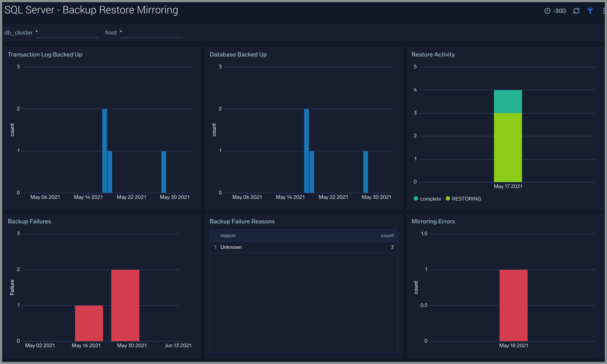Click the second bar in Transaction Log chart
Image resolution: width=607 pixels, height=364 pixels.
110,172
